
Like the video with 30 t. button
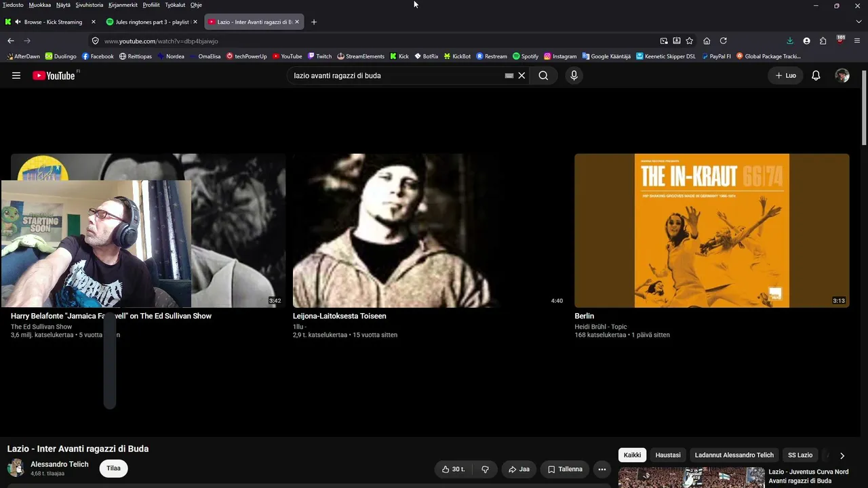point(454,469)
